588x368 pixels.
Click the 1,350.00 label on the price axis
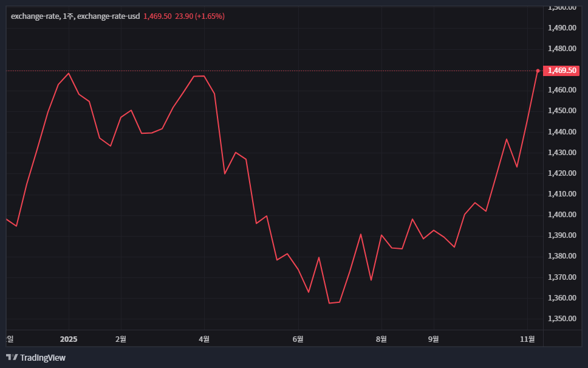[x=561, y=319]
